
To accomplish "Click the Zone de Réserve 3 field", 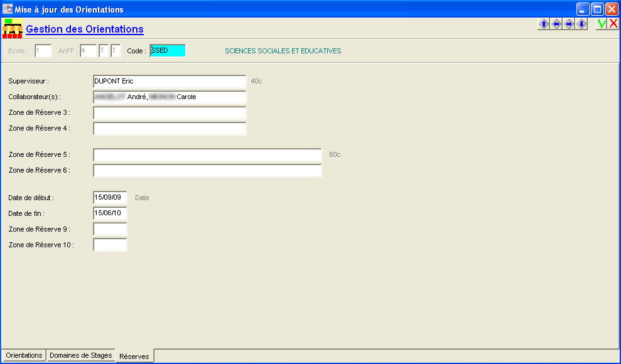I will click(x=169, y=112).
